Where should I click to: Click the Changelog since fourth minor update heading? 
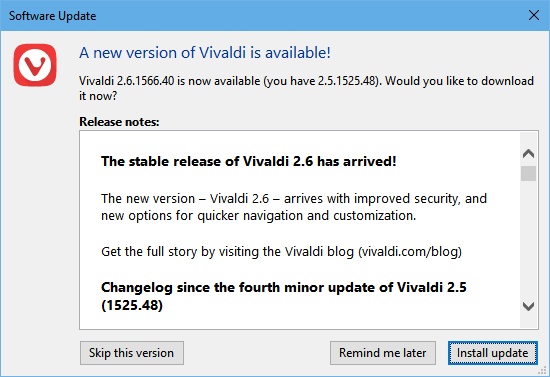pyautogui.click(x=284, y=296)
